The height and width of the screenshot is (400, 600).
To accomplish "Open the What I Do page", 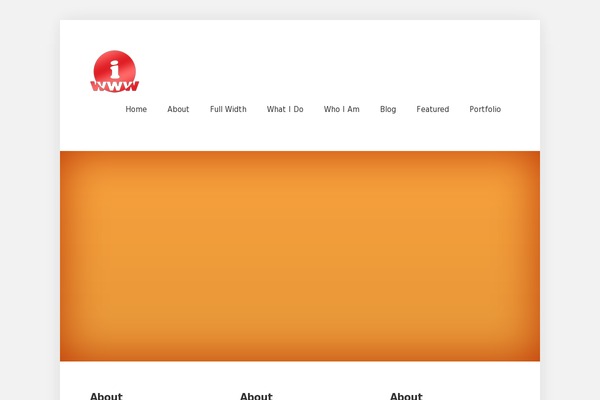I will (x=285, y=109).
